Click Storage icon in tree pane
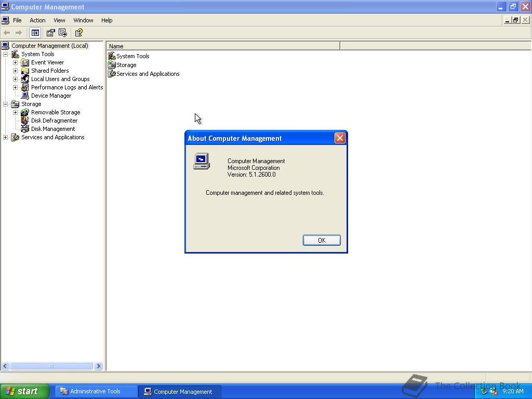This screenshot has width=532, height=399. pos(15,104)
